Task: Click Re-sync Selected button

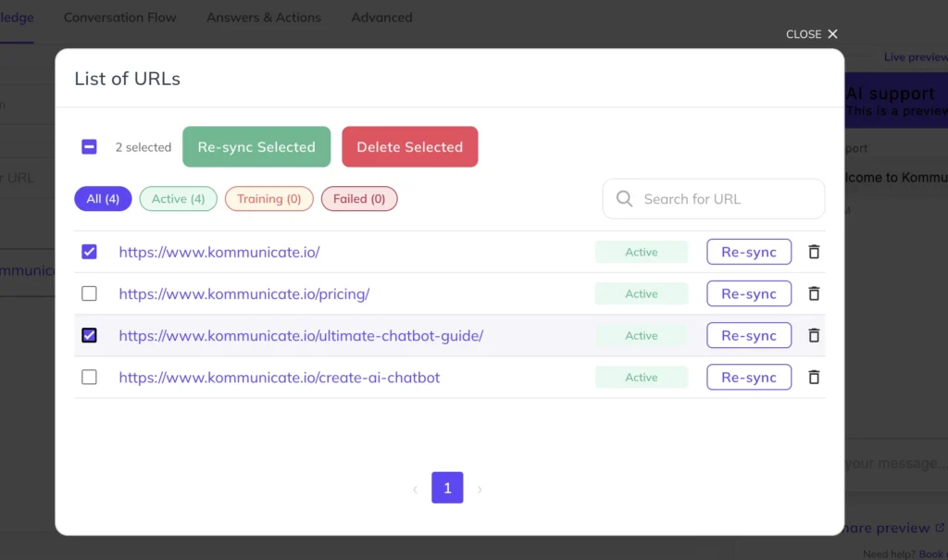Action: pyautogui.click(x=256, y=146)
